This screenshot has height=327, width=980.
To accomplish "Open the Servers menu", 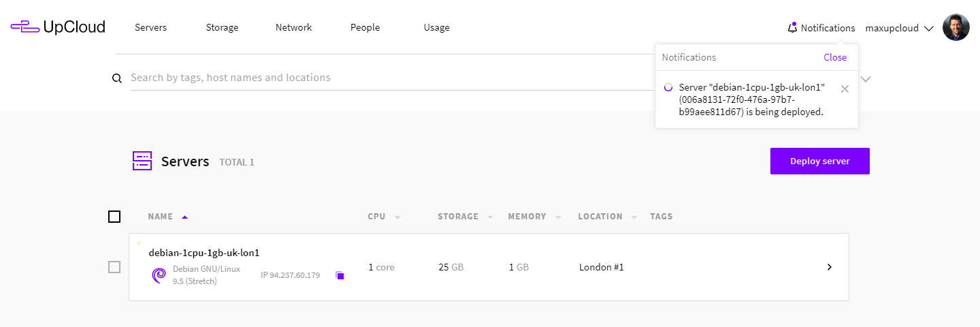I will coord(150,28).
